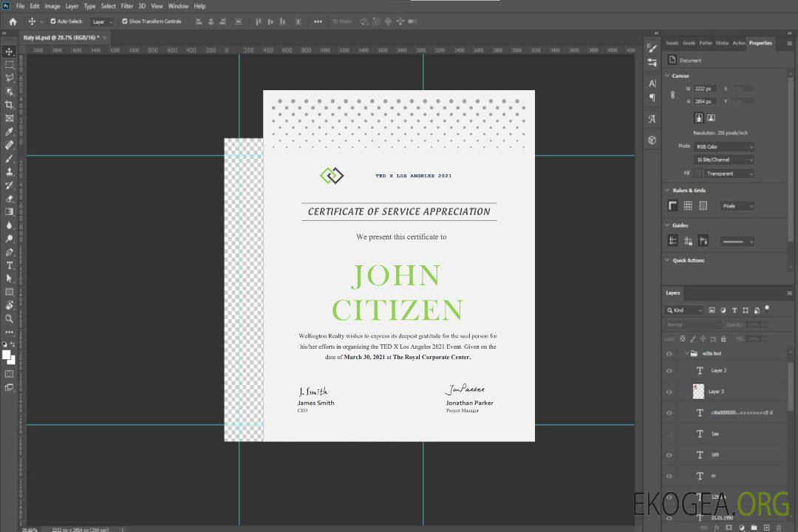Set canvas to landscape orientation
This screenshot has height=532, width=798.
(x=711, y=117)
